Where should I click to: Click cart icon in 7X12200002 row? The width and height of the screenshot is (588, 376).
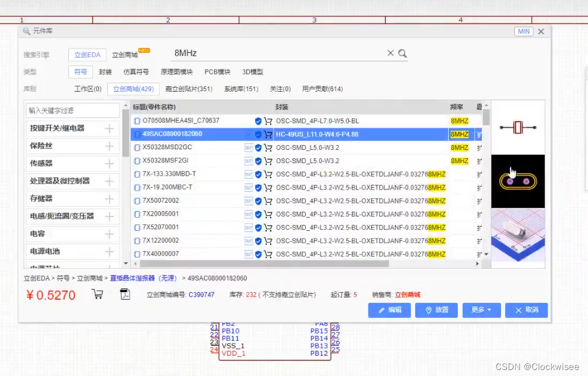coord(268,241)
